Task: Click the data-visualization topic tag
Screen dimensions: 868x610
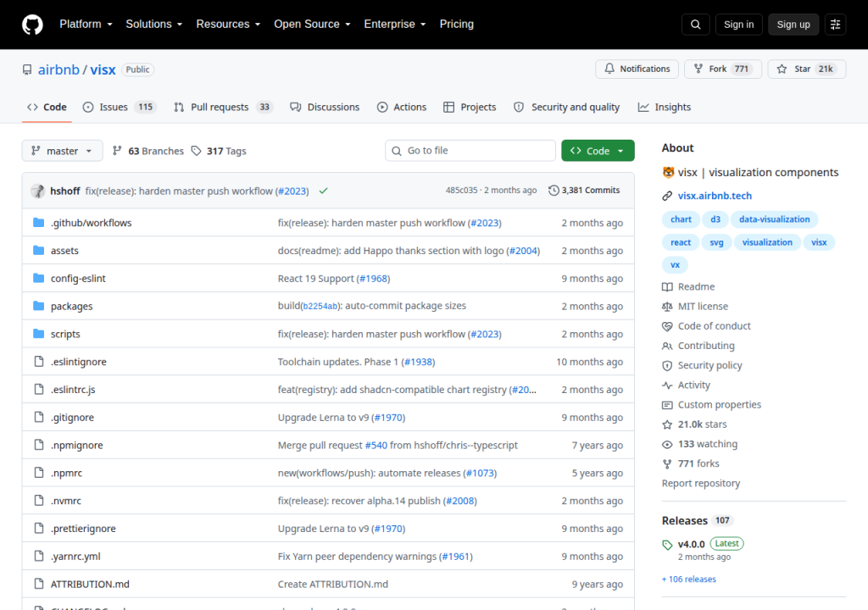Action: 774,219
